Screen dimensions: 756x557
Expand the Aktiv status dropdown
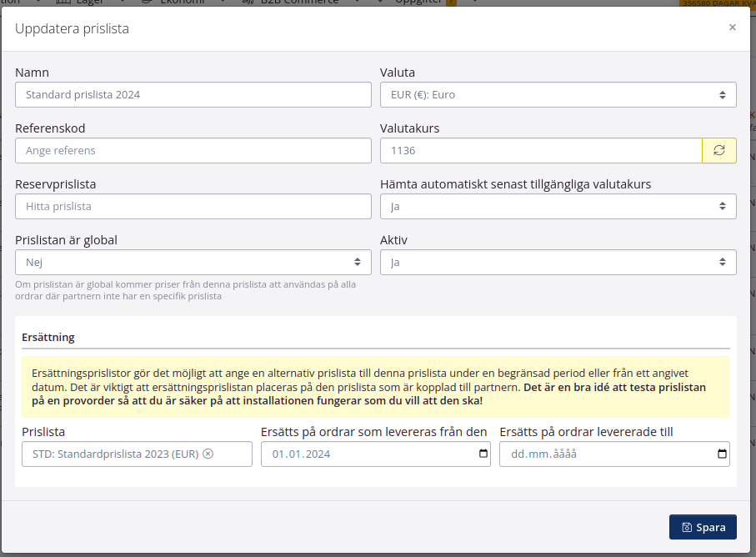[x=558, y=262]
